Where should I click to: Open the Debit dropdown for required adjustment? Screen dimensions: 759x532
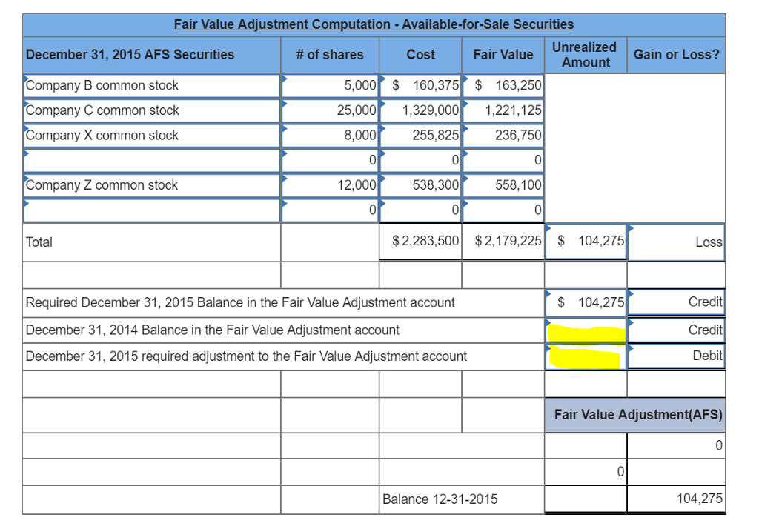676,356
